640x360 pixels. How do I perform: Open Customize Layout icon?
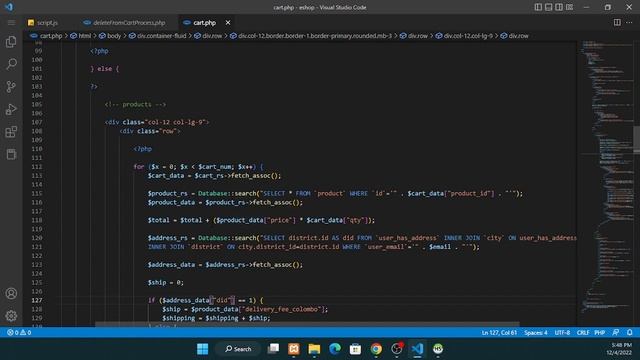569,7
